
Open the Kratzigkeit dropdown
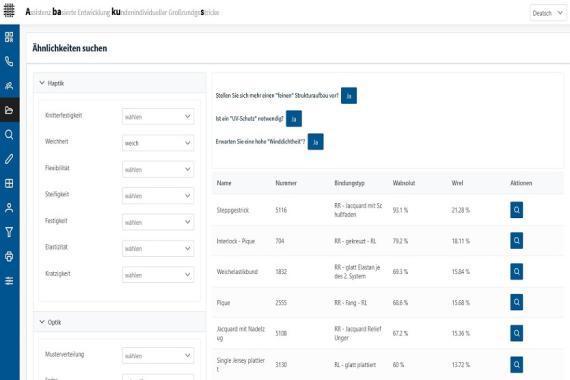(x=158, y=275)
